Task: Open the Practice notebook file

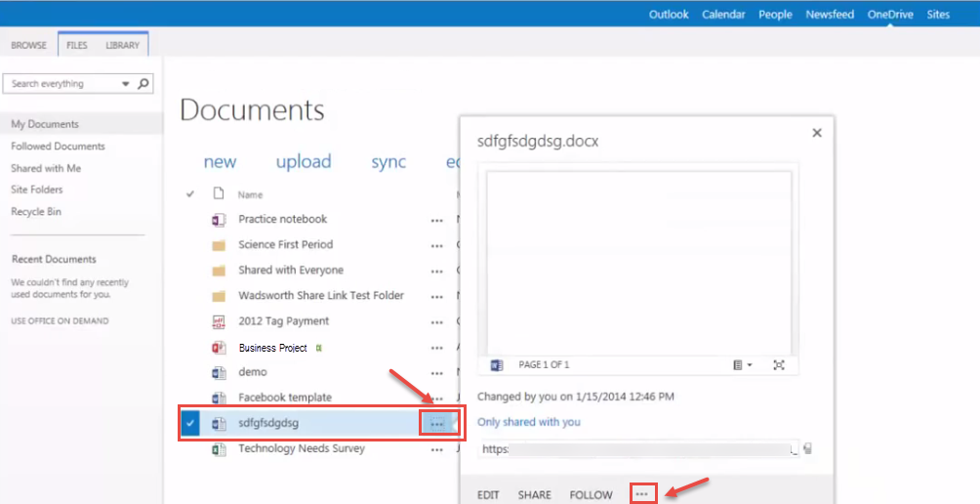Action: click(x=282, y=219)
